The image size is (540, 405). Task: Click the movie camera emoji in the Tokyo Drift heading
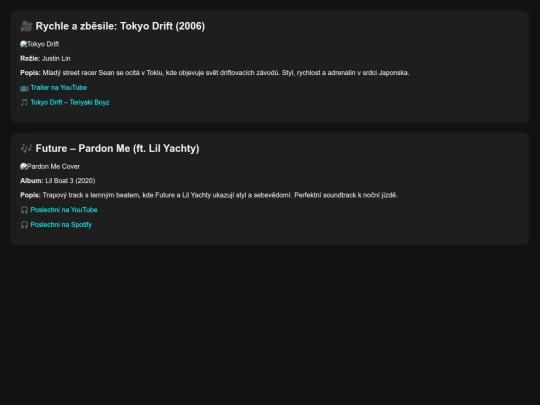click(x=26, y=26)
